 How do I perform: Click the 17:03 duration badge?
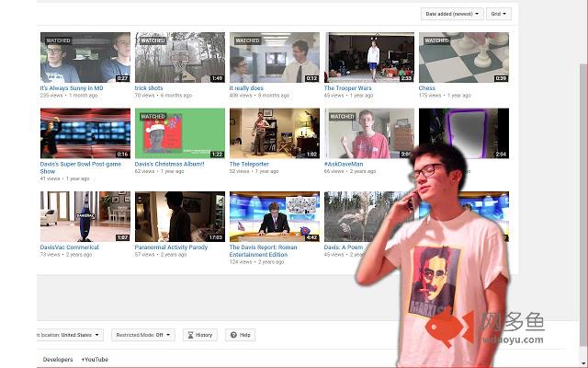[x=216, y=237]
